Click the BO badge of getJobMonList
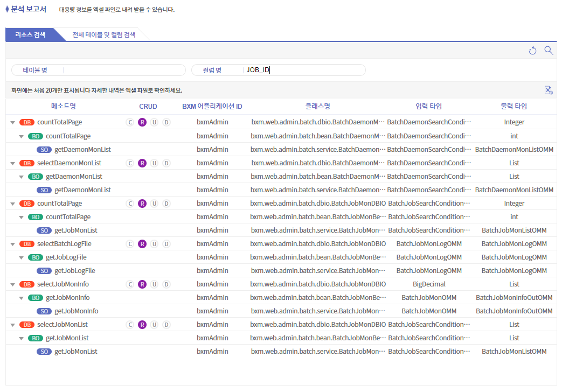 36,339
